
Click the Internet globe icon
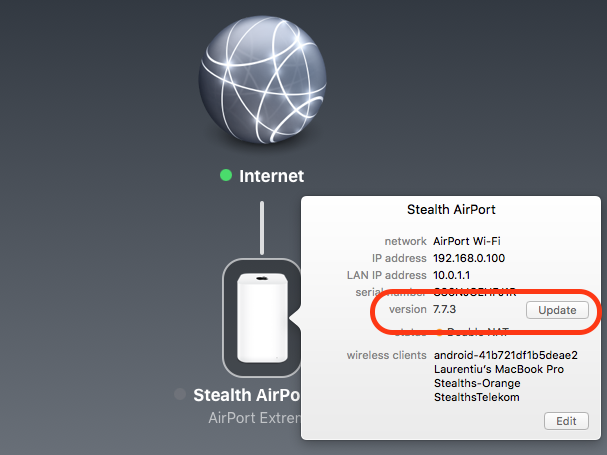click(x=262, y=80)
